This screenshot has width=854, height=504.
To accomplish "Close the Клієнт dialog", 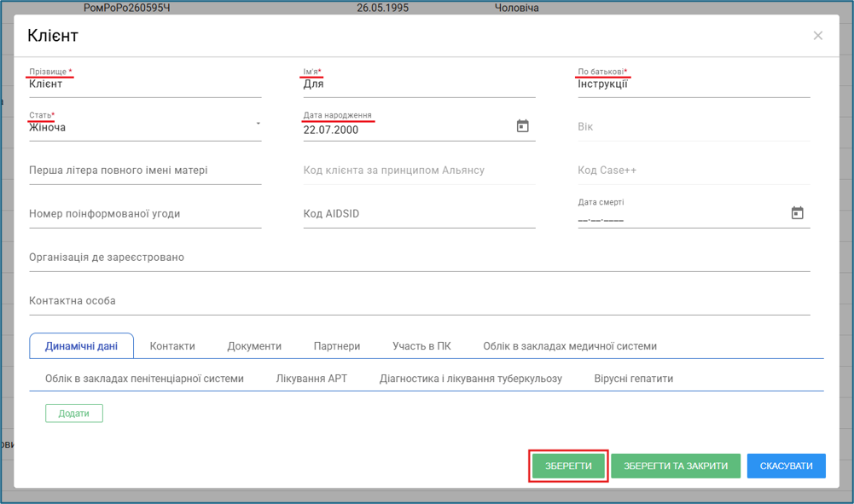I will (x=817, y=35).
